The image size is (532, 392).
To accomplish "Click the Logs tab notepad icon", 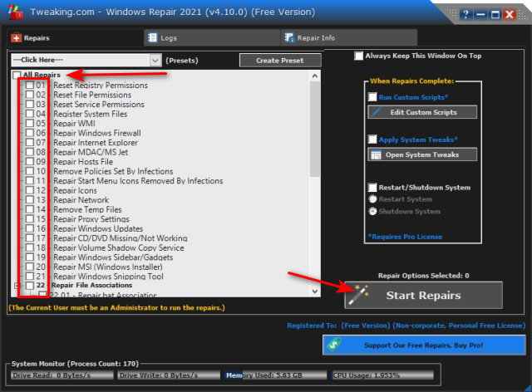I will [152, 37].
